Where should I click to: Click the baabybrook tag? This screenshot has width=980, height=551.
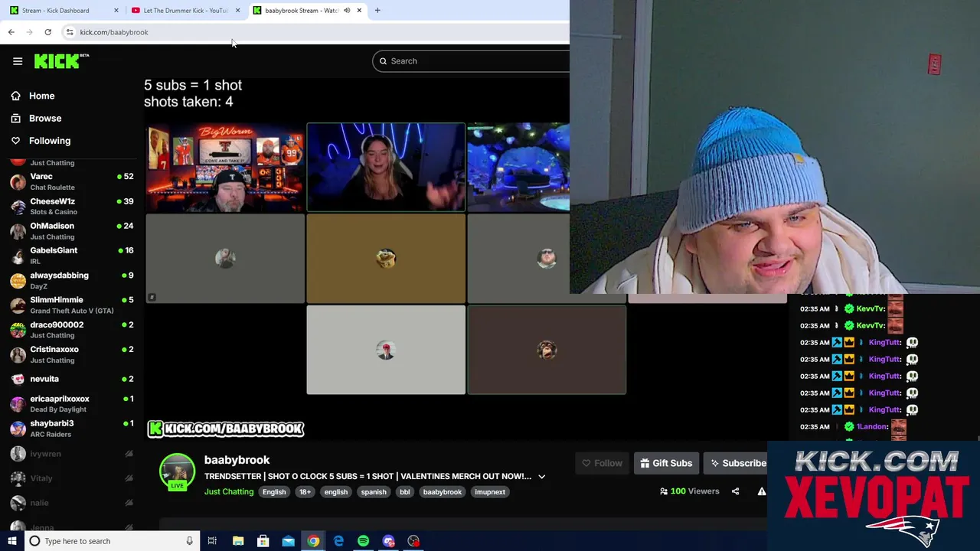443,492
